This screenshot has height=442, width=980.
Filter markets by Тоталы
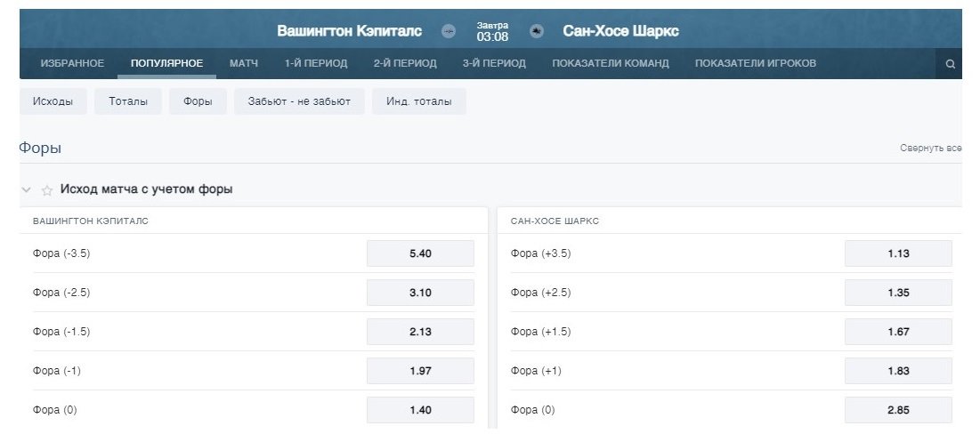(128, 101)
